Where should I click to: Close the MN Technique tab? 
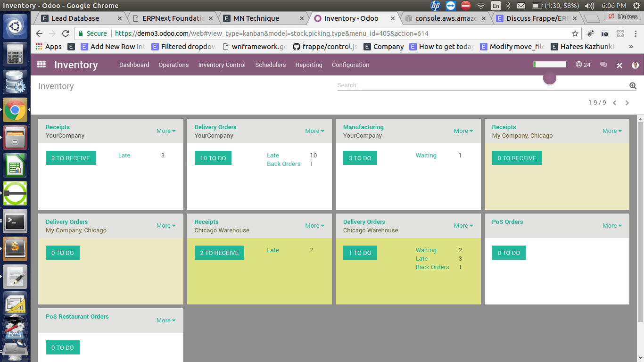301,18
